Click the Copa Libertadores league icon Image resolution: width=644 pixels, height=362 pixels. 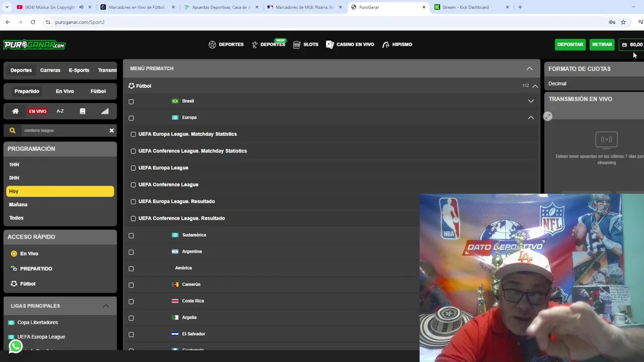[x=11, y=322]
